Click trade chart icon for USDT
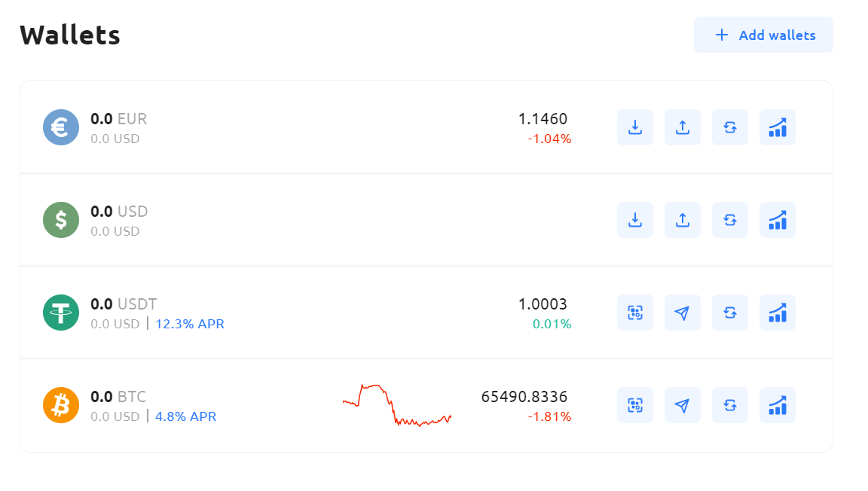This screenshot has height=491, width=868. (x=778, y=313)
